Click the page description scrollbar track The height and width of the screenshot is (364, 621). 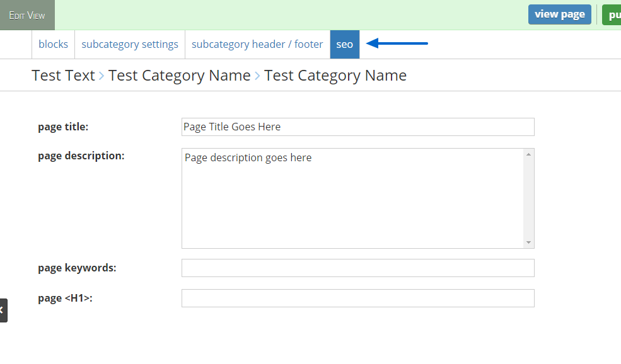[x=528, y=198]
